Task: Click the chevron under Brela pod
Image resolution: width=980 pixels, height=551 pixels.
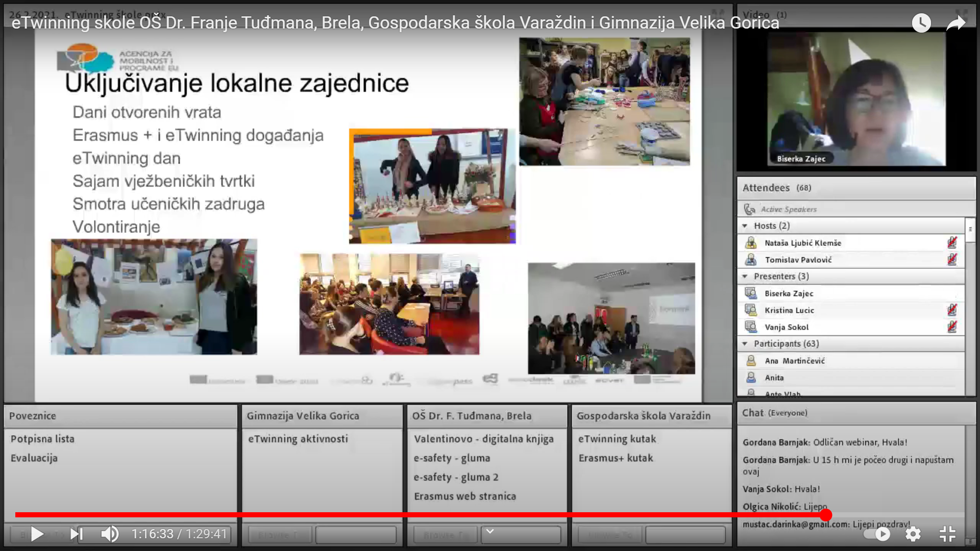Action: pyautogui.click(x=490, y=532)
